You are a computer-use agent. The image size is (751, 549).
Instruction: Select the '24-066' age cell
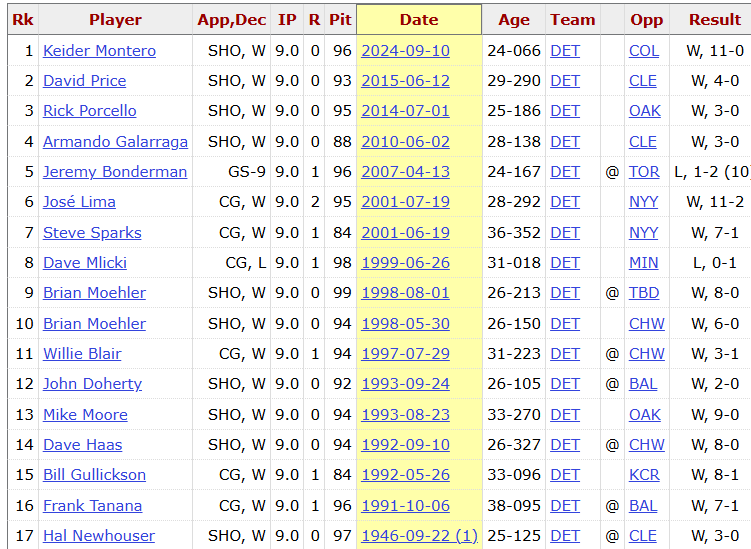pyautogui.click(x=514, y=51)
